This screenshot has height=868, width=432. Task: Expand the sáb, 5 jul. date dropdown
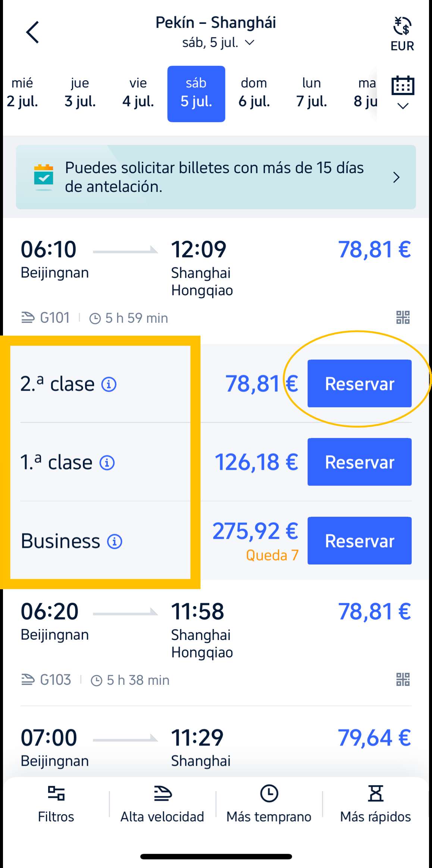[218, 43]
